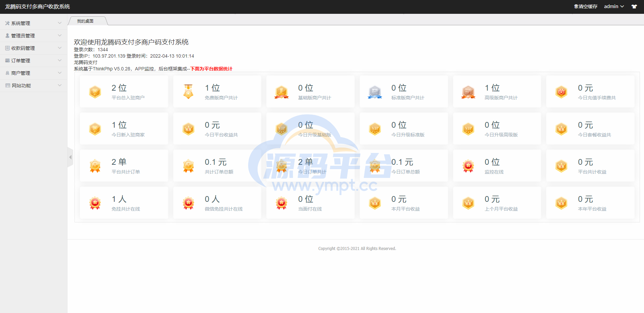Click the 上个月平台收益 crown icon
Image resolution: width=644 pixels, height=313 pixels.
coord(468,203)
